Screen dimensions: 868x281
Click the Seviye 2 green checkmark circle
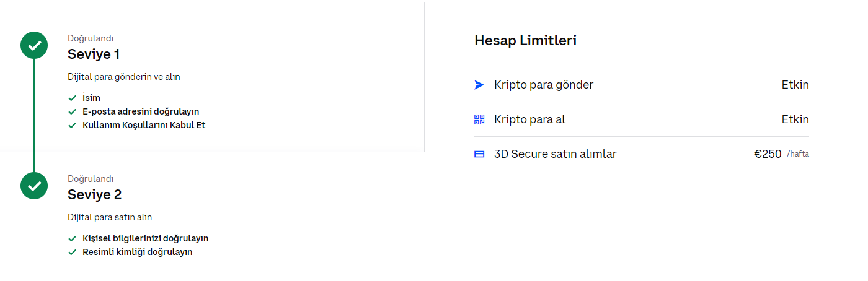35,185
